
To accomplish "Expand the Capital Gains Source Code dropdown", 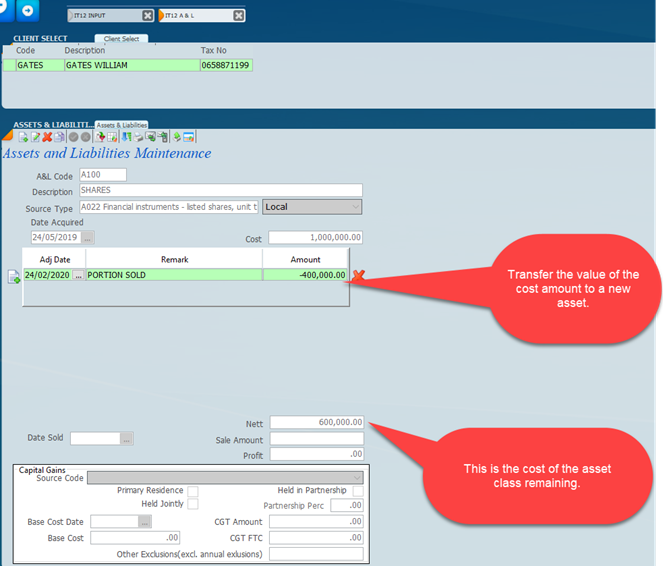I will (x=357, y=478).
